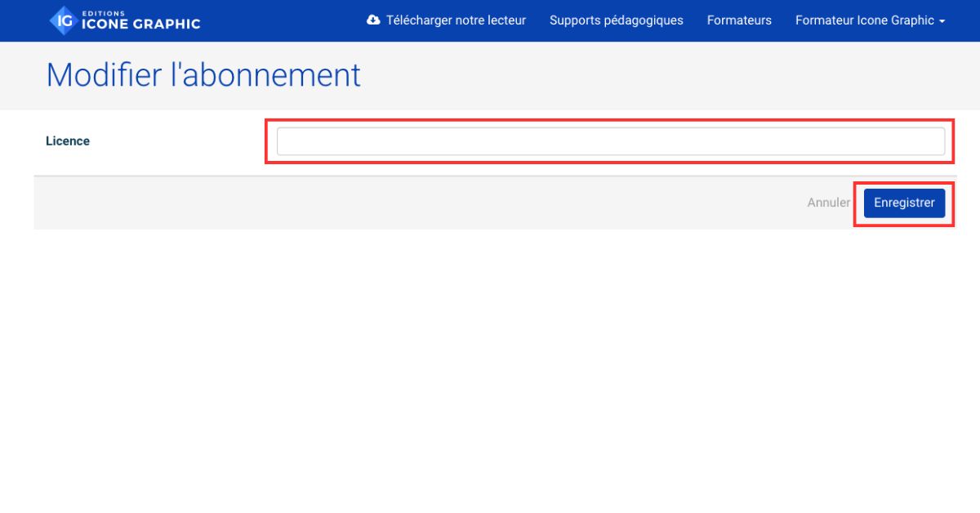The height and width of the screenshot is (513, 980).
Task: Click the gray footer bar left of Annuler
Action: point(408,203)
